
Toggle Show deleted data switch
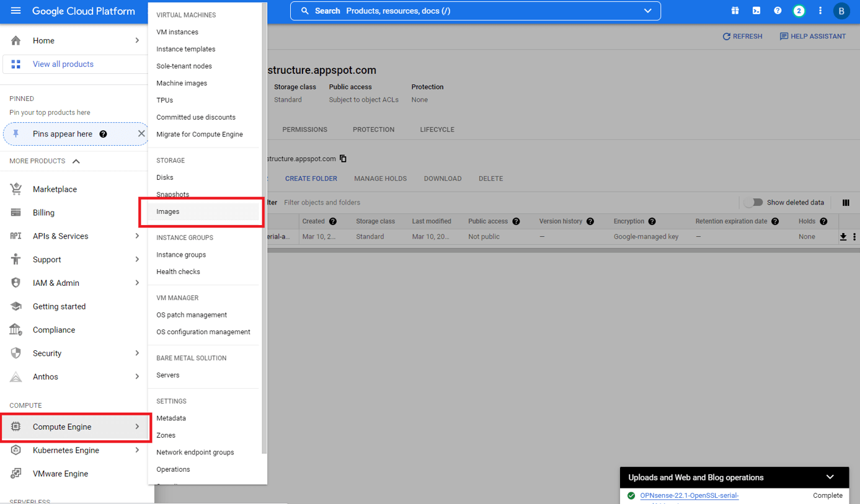pos(753,203)
